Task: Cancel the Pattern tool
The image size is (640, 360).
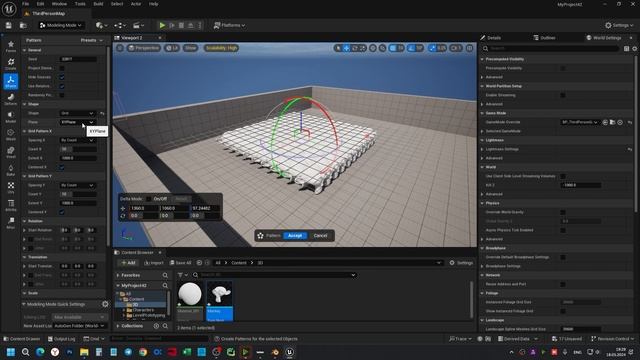Action: tap(320, 236)
